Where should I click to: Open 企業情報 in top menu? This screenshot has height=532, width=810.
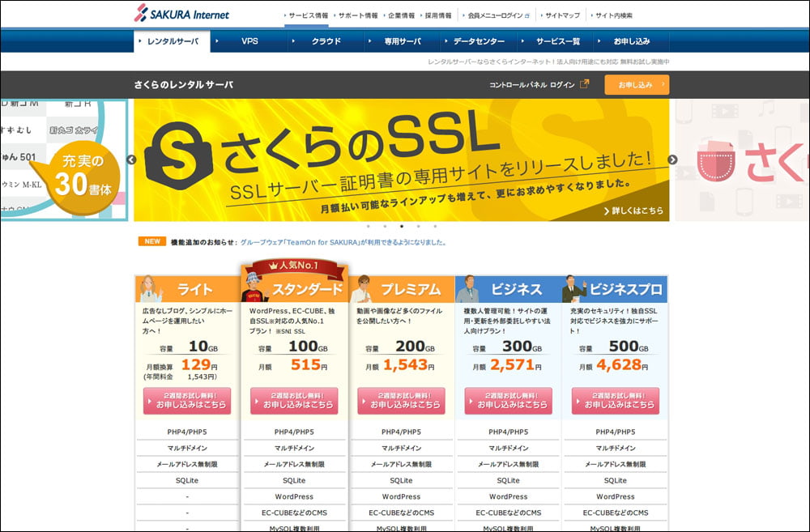point(402,15)
